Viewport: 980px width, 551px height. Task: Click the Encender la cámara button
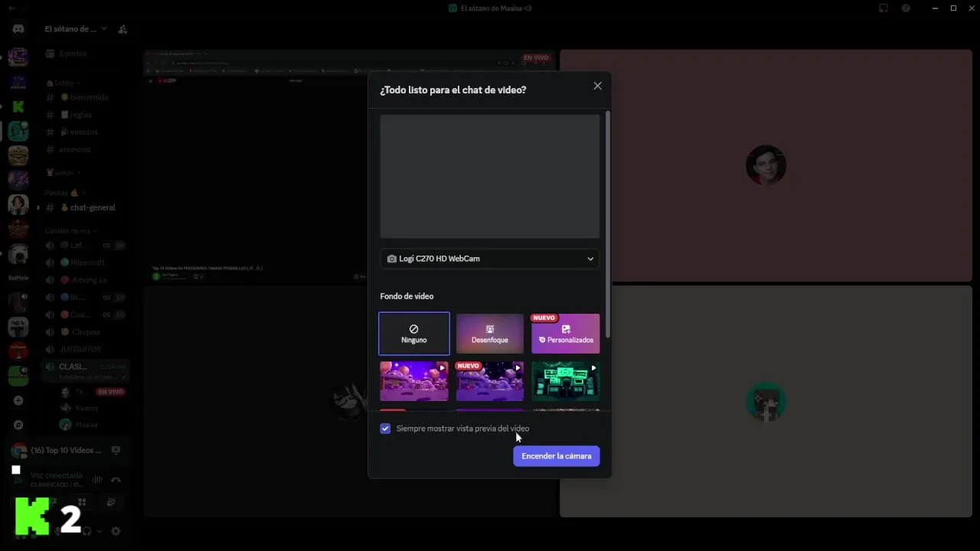tap(557, 456)
